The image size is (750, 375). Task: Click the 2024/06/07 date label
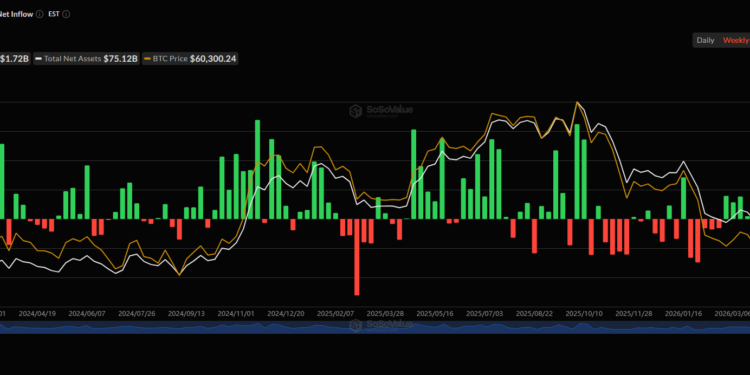point(87,314)
